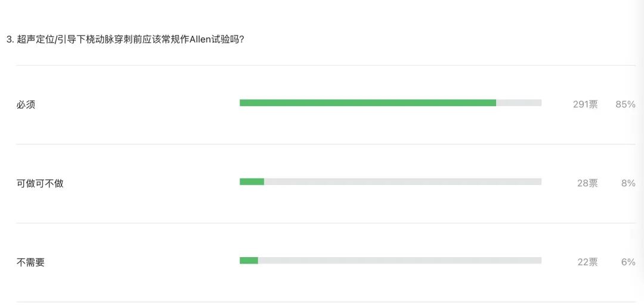Click the gray remainder of 必须 bar
The height and width of the screenshot is (306, 644).
pos(519,103)
